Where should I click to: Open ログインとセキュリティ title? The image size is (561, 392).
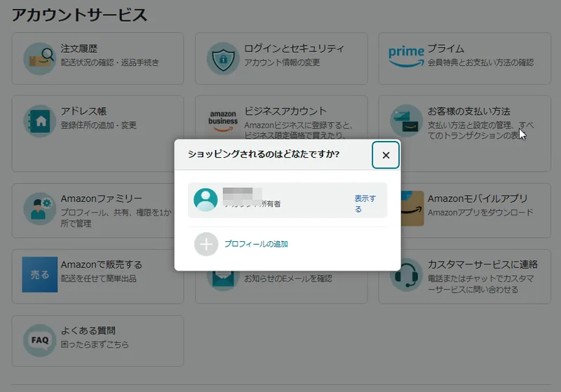pyautogui.click(x=294, y=48)
